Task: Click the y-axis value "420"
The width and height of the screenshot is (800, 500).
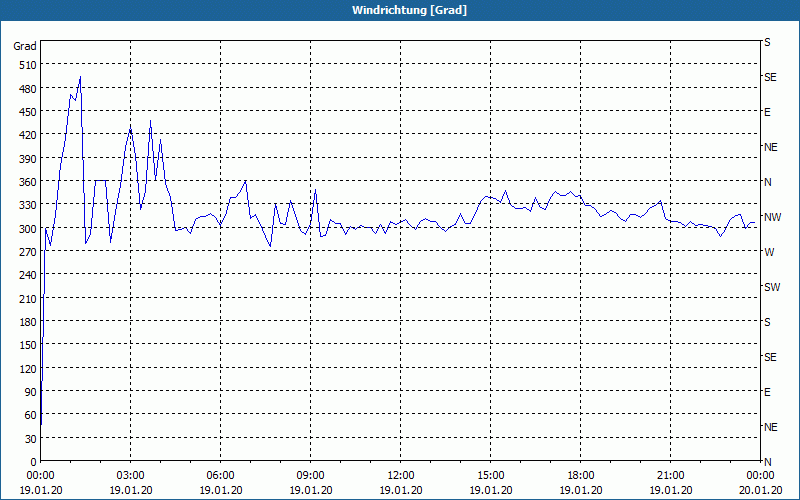Action: [x=28, y=135]
